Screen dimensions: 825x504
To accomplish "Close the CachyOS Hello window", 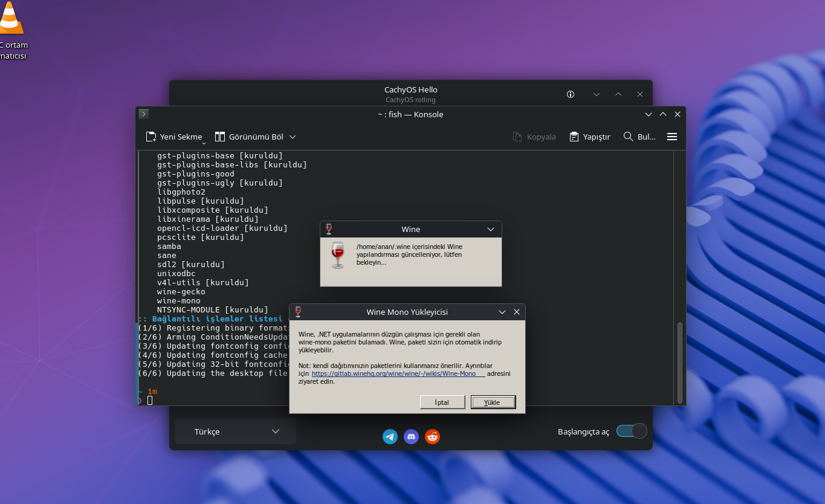I will pos(640,94).
